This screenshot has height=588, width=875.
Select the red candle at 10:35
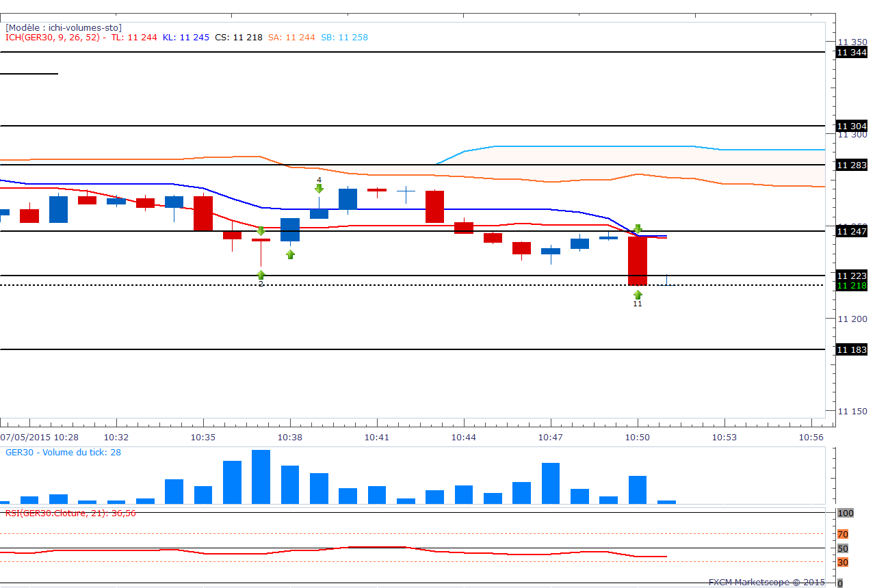[x=203, y=213]
